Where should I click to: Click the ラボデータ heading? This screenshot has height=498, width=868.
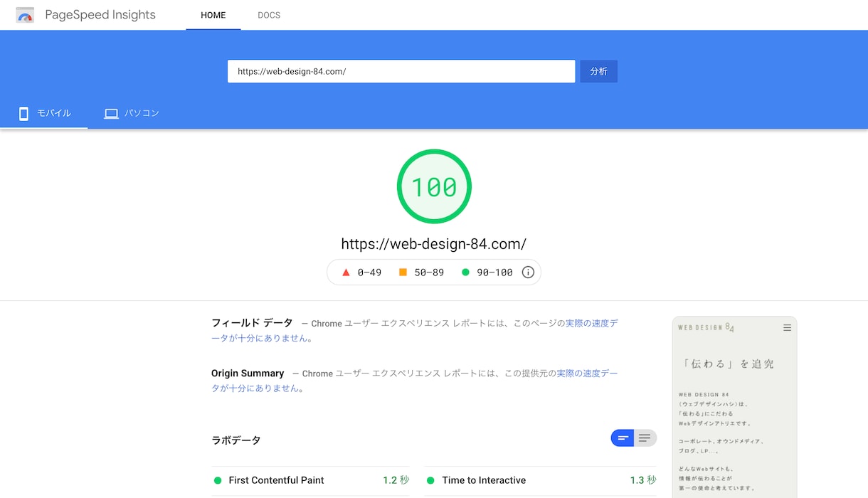point(236,440)
